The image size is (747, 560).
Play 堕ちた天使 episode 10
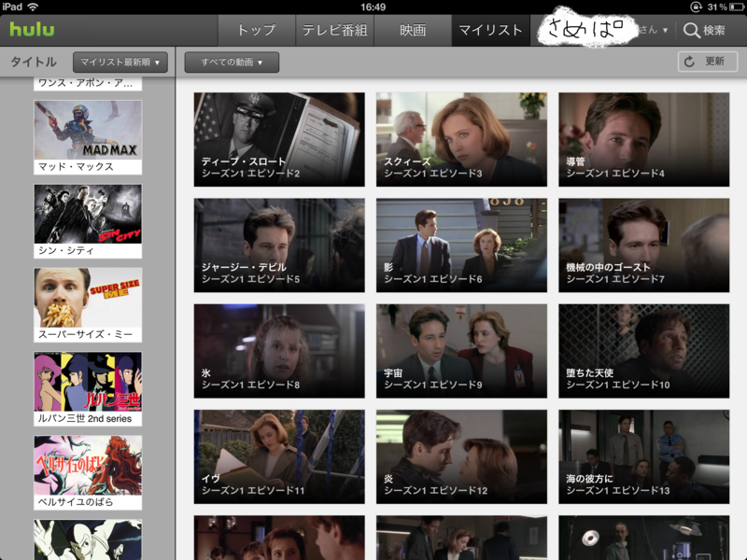click(x=644, y=351)
